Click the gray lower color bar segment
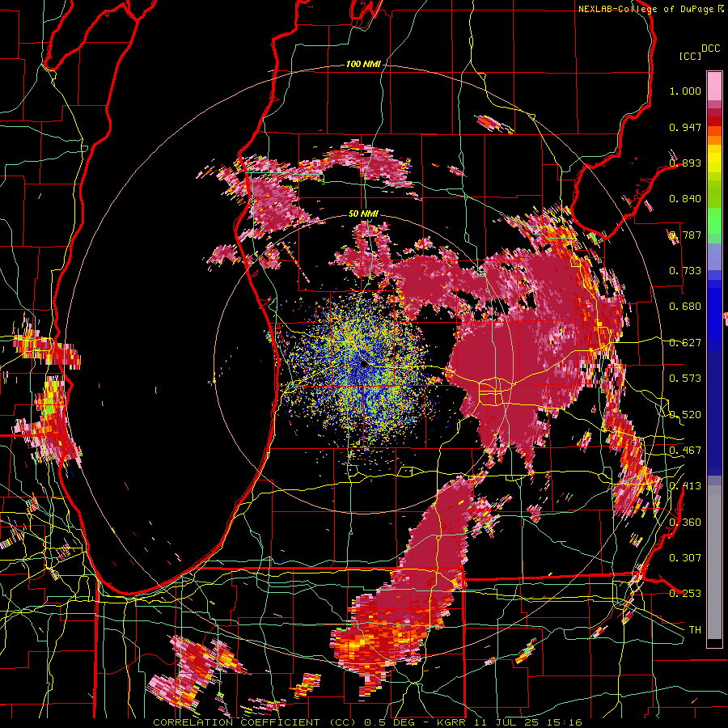 tap(714, 562)
